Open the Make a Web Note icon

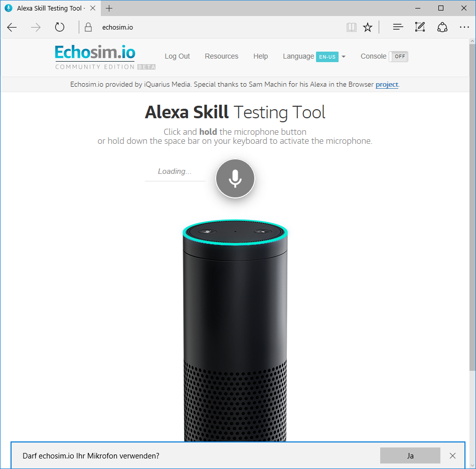420,28
